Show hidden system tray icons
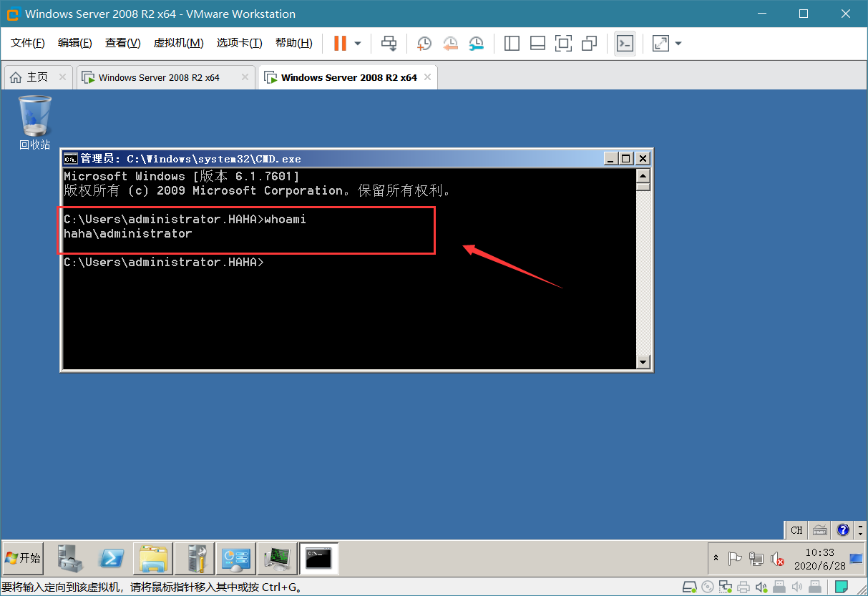The width and height of the screenshot is (868, 596). 716,559
